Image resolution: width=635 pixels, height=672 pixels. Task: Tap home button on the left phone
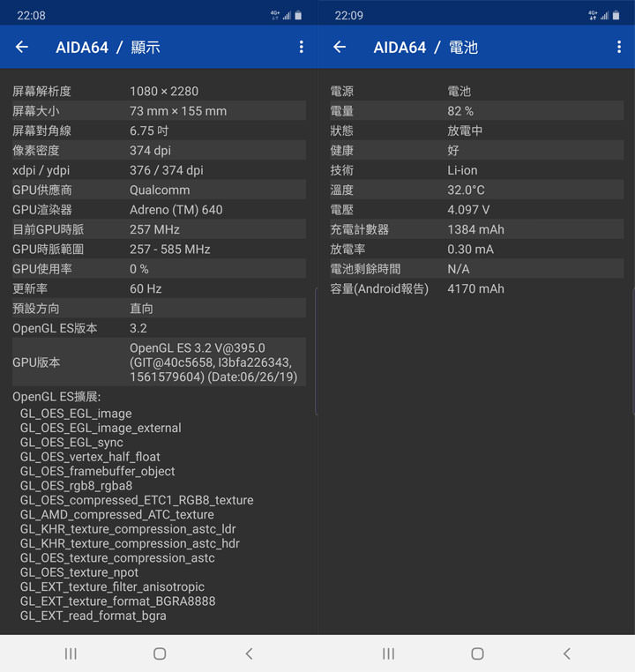pyautogui.click(x=160, y=653)
